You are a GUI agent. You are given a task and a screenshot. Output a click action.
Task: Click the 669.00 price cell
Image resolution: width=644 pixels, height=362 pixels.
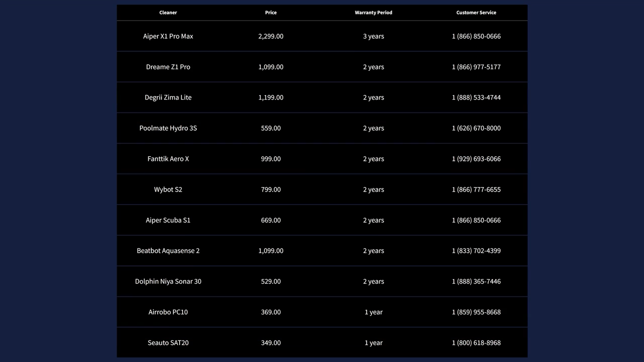pos(271,220)
